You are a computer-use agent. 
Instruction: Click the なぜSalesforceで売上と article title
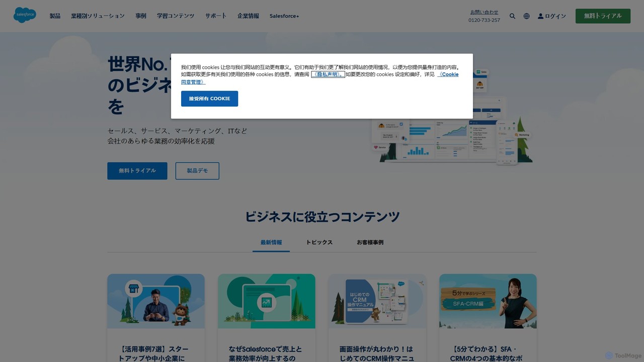(x=266, y=353)
